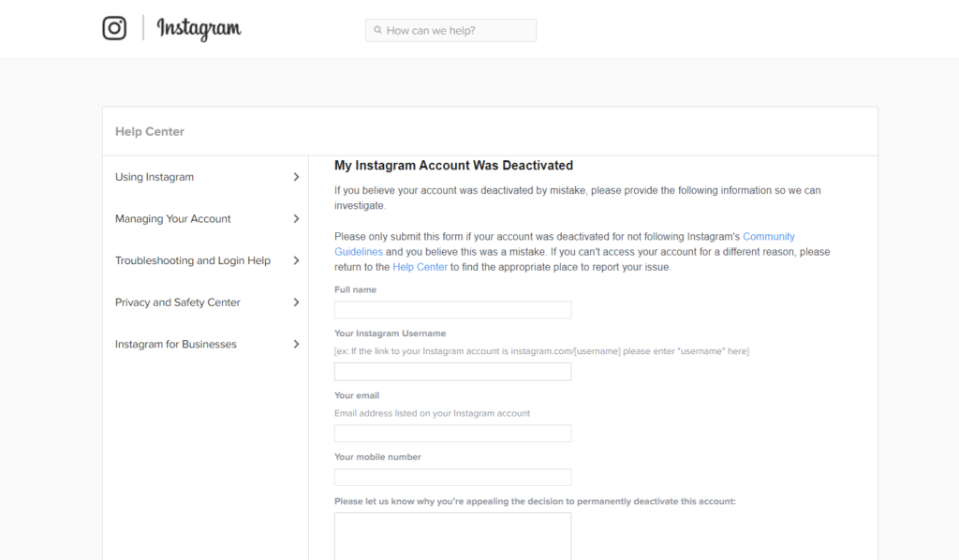This screenshot has width=959, height=560.
Task: Expand the Using Instagram chevron
Action: coord(296,177)
